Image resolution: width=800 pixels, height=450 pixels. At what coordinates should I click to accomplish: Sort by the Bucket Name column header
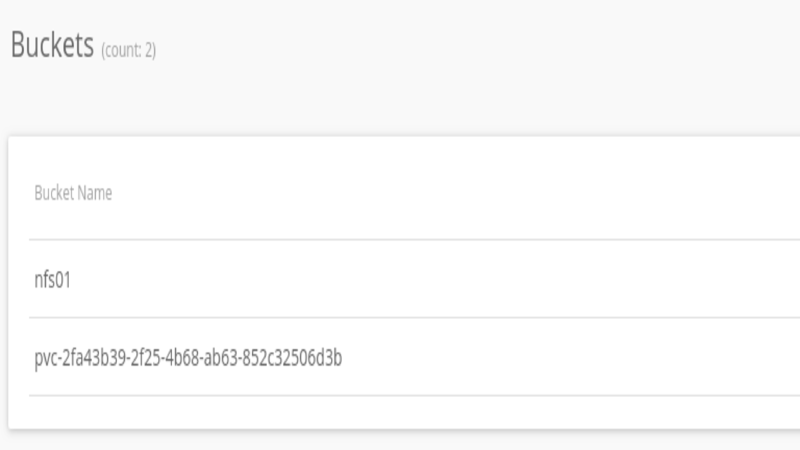click(x=73, y=193)
